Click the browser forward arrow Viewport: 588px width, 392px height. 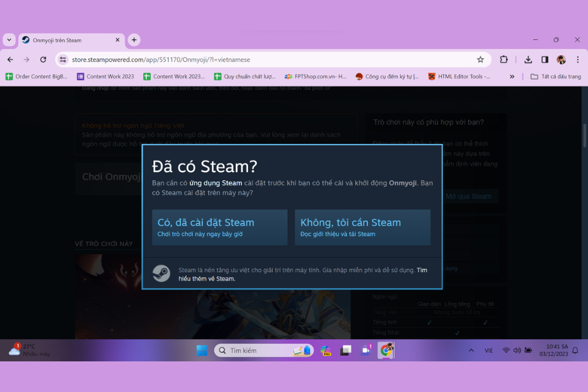pos(26,59)
